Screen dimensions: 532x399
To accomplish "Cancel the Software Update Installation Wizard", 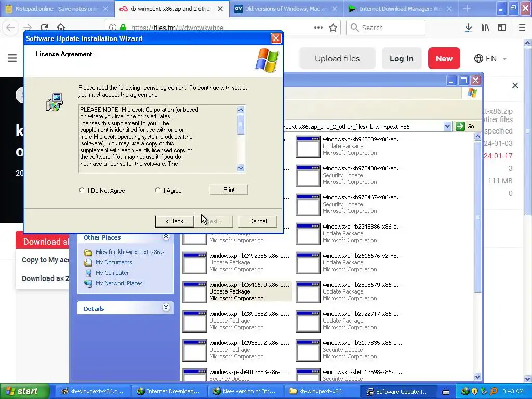I will point(258,221).
